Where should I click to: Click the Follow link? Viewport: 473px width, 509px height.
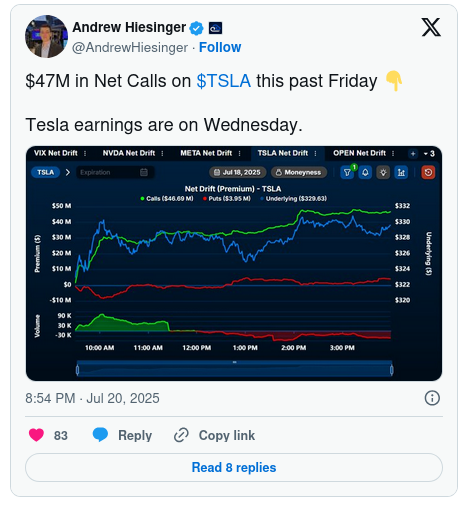tap(220, 47)
